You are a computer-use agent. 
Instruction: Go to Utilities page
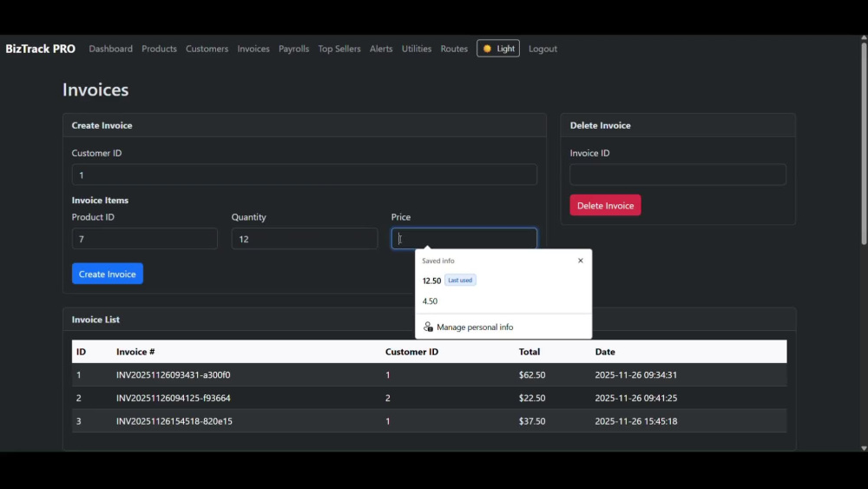(417, 49)
